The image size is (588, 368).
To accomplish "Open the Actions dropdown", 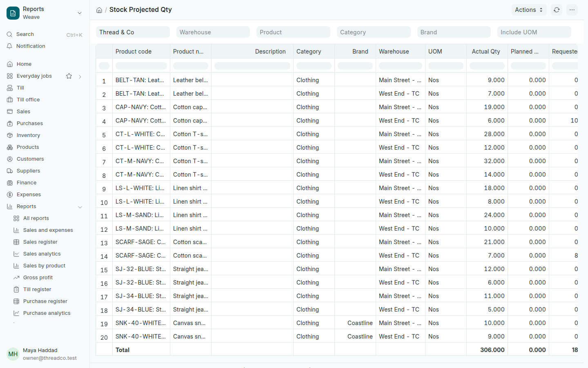I will click(529, 10).
